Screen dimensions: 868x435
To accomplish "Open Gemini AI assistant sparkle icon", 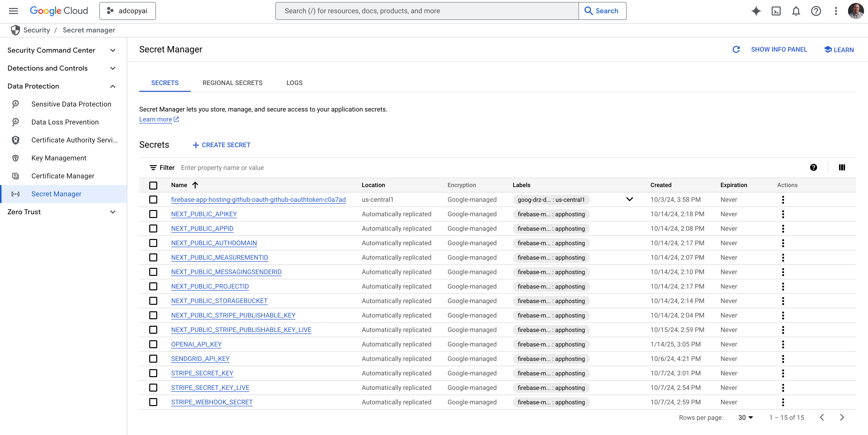I will coord(756,11).
